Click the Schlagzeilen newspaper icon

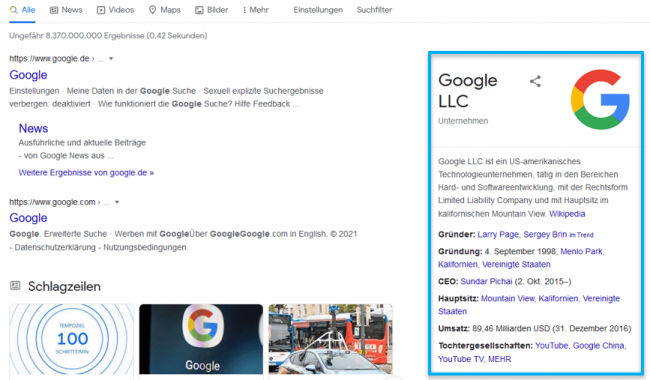pyautogui.click(x=15, y=286)
